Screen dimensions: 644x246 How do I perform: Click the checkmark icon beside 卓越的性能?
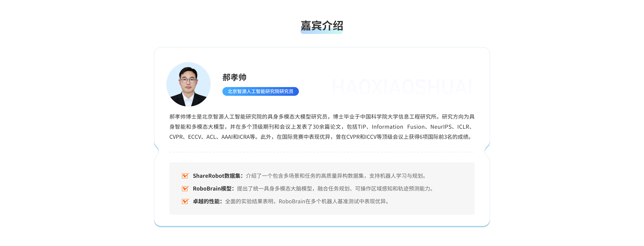(x=185, y=201)
